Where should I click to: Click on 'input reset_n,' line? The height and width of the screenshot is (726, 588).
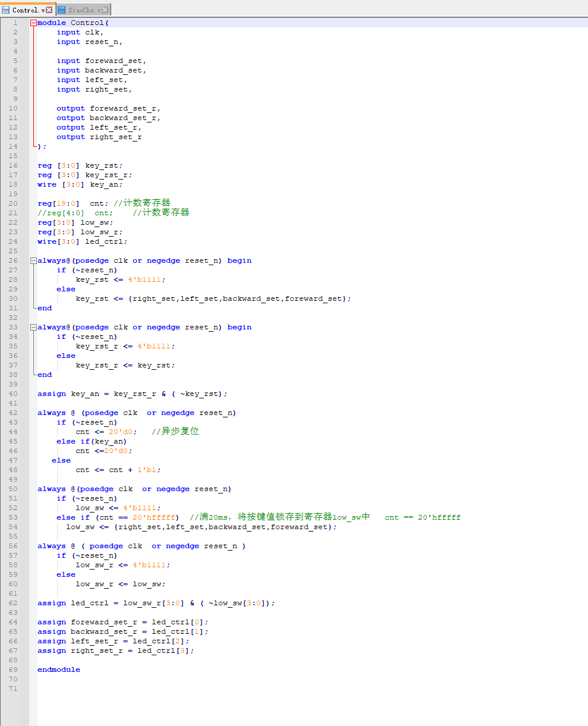pyautogui.click(x=90, y=42)
